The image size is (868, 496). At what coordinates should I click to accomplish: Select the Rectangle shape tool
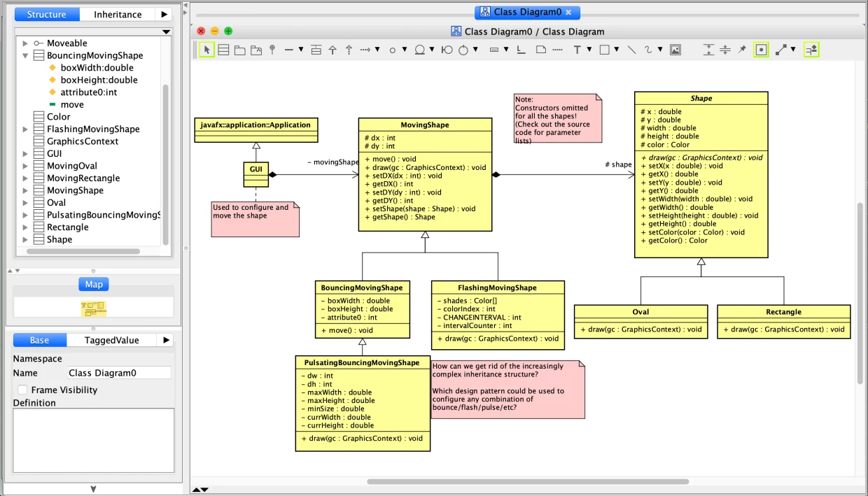click(605, 50)
